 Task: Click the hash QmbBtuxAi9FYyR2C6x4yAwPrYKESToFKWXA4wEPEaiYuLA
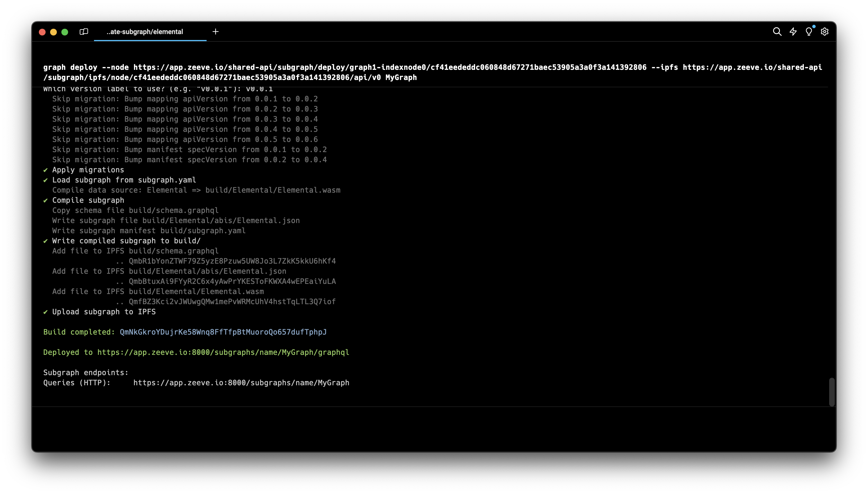tap(232, 281)
